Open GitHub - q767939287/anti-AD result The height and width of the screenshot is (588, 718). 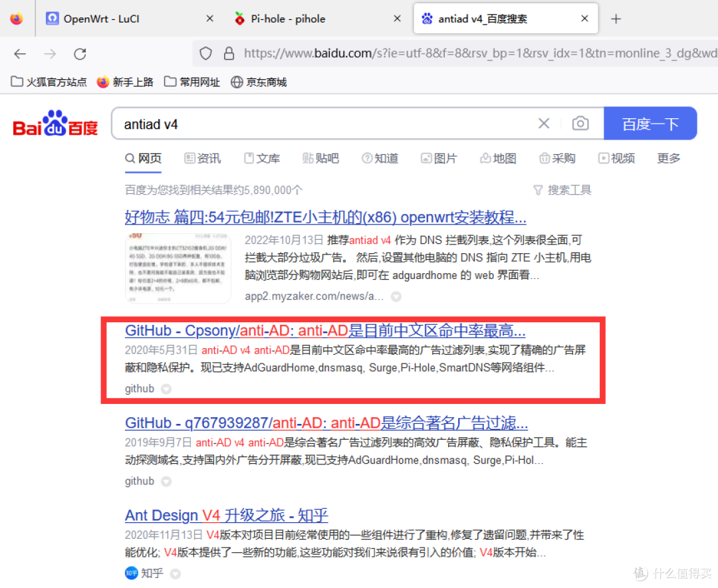point(326,423)
